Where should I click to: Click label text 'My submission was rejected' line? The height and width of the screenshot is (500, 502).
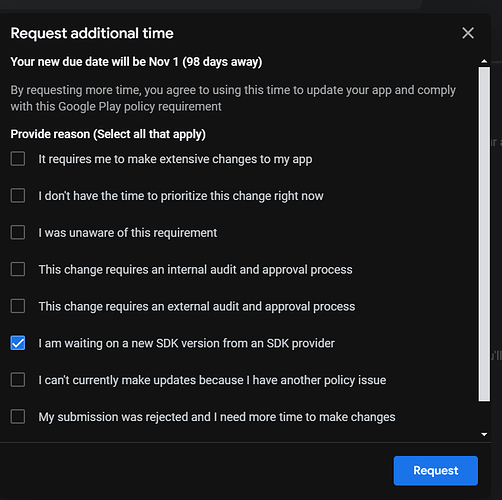coord(217,417)
